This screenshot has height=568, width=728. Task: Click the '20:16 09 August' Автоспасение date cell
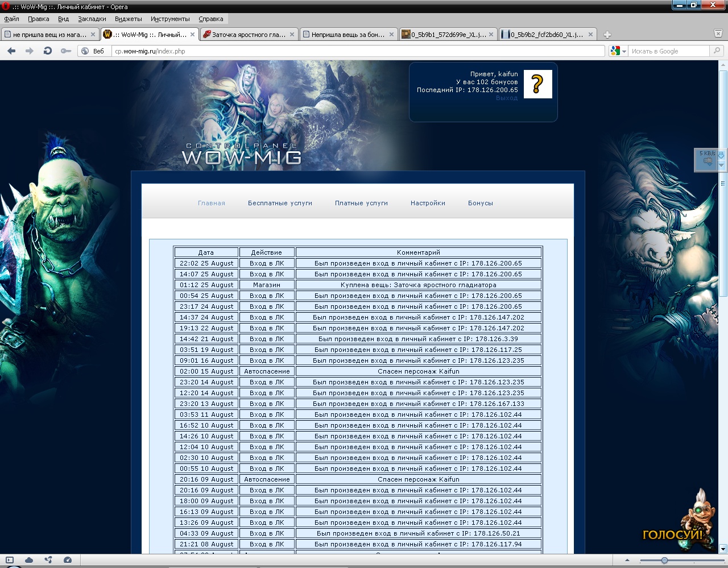point(206,479)
